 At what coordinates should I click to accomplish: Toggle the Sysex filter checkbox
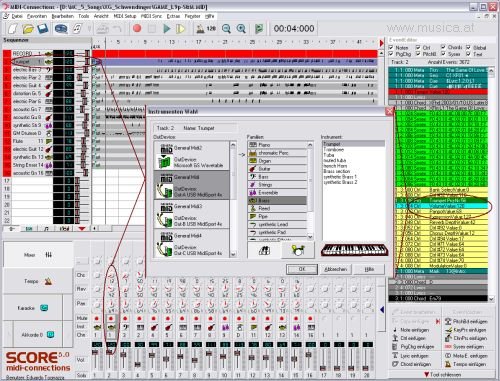coord(443,54)
